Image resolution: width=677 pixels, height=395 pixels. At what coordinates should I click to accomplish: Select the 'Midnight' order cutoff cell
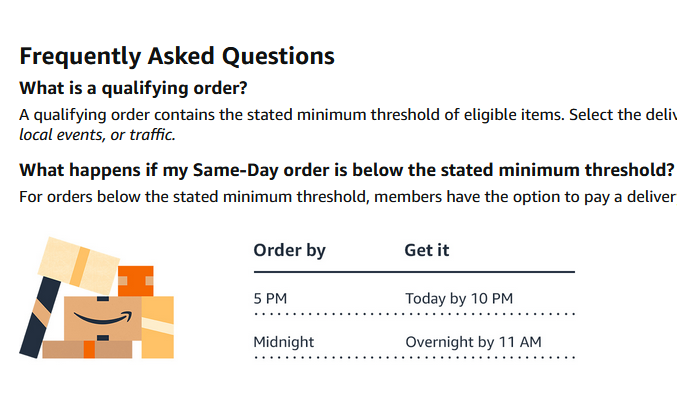[284, 342]
